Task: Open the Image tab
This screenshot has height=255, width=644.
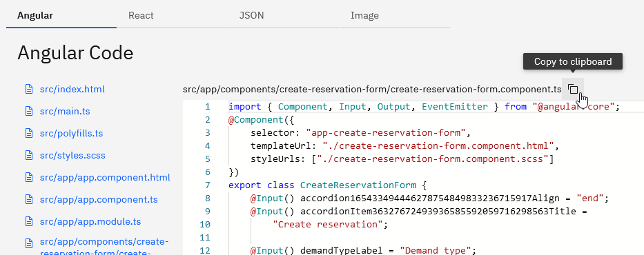Action: click(x=395, y=16)
